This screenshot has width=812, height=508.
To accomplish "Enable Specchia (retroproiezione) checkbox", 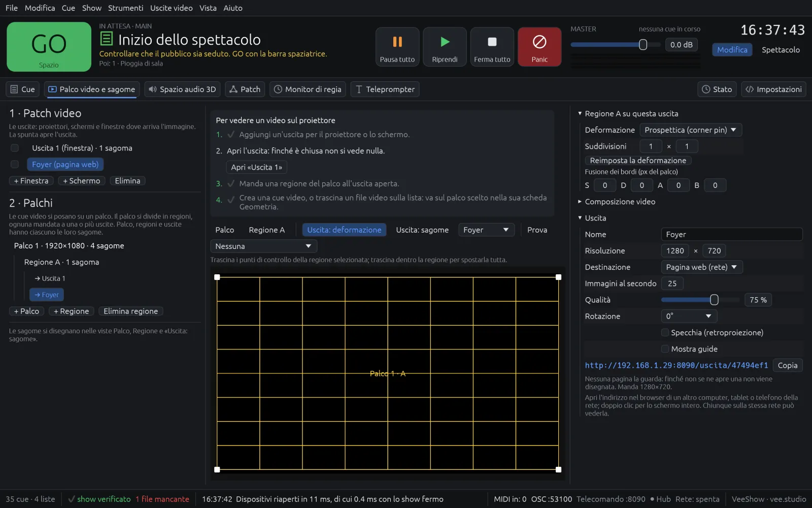I will 665,333.
